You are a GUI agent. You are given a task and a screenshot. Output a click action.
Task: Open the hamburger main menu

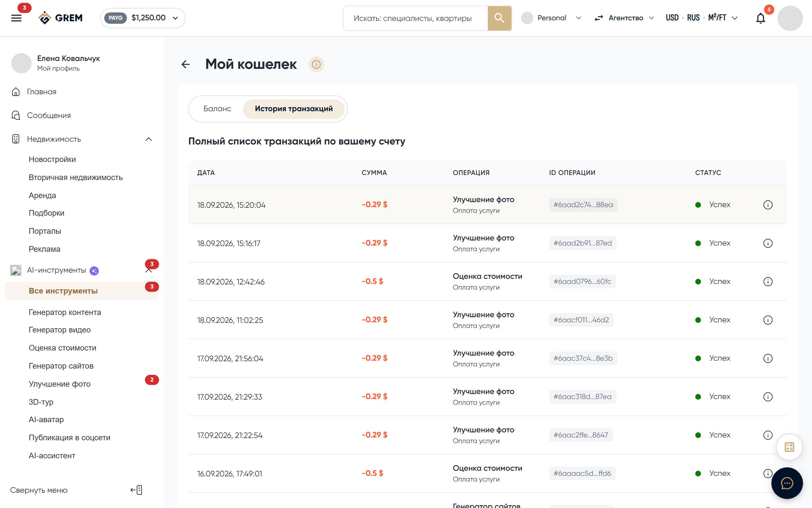click(x=16, y=18)
